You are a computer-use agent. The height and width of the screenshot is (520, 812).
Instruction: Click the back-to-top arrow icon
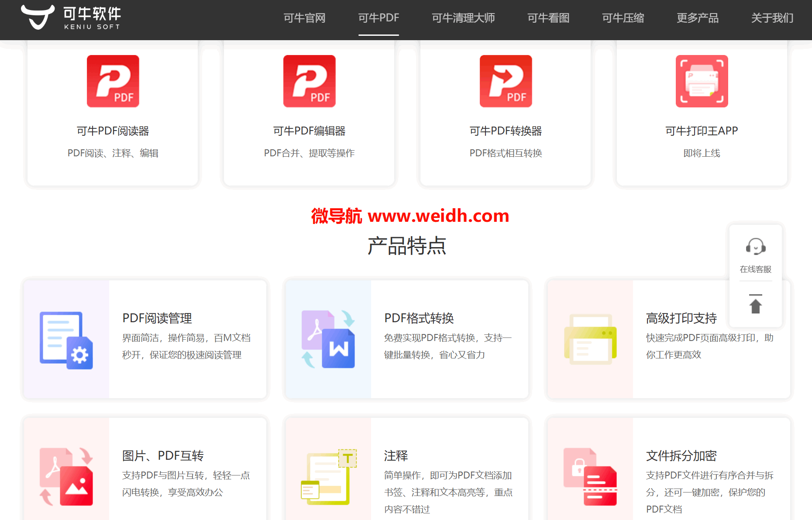click(x=756, y=304)
